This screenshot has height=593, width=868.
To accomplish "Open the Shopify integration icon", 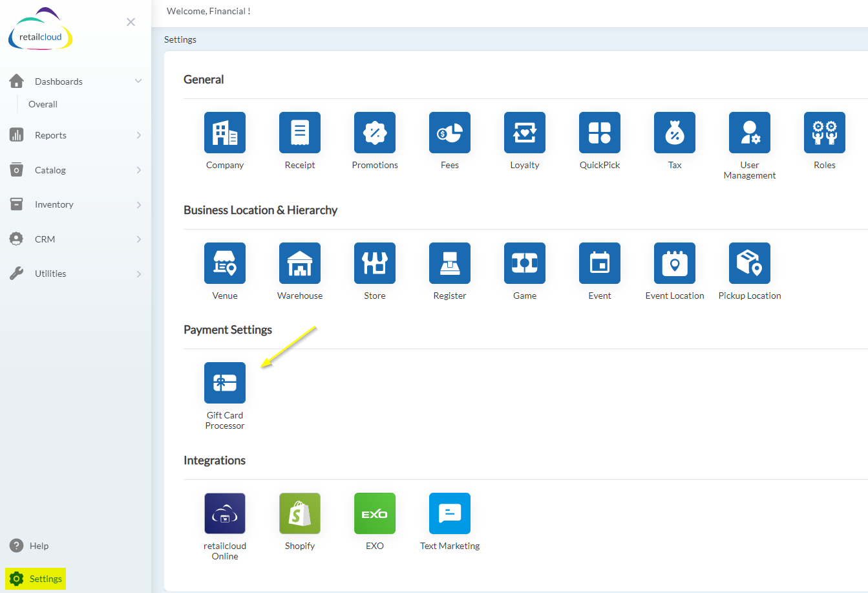I will [x=300, y=513].
